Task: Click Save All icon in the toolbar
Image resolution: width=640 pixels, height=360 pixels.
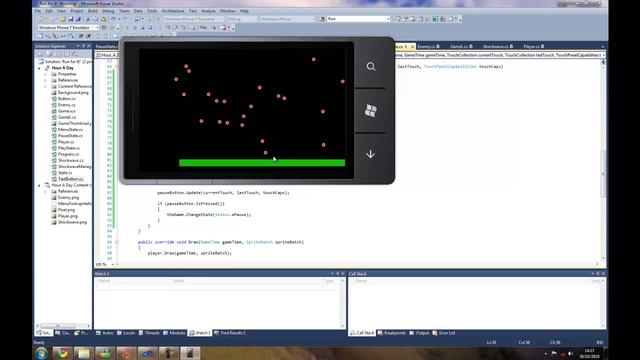Action: click(x=78, y=19)
